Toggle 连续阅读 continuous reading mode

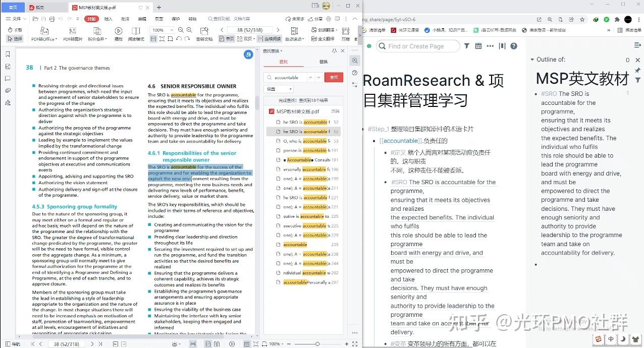(x=271, y=39)
